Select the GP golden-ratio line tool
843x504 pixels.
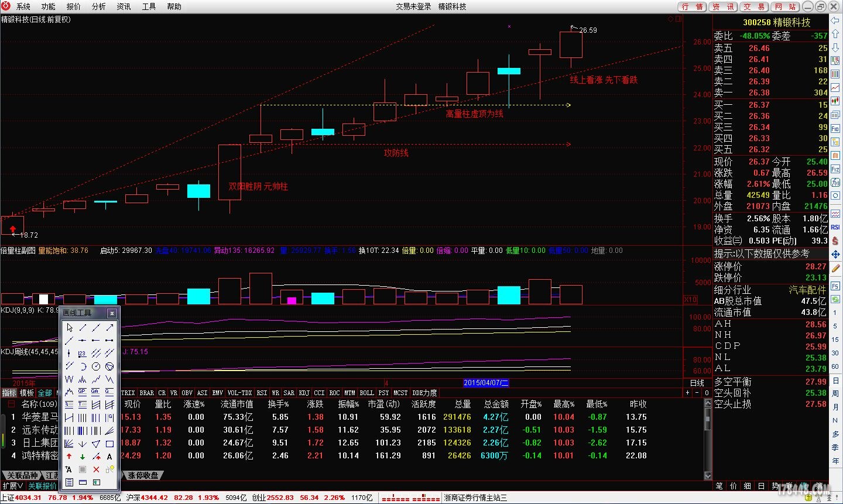click(x=83, y=392)
